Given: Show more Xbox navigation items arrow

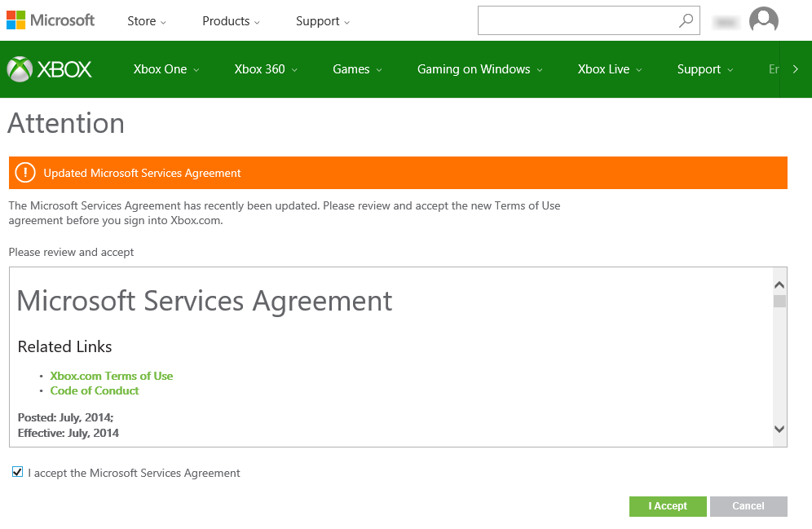Looking at the screenshot, I should (796, 69).
